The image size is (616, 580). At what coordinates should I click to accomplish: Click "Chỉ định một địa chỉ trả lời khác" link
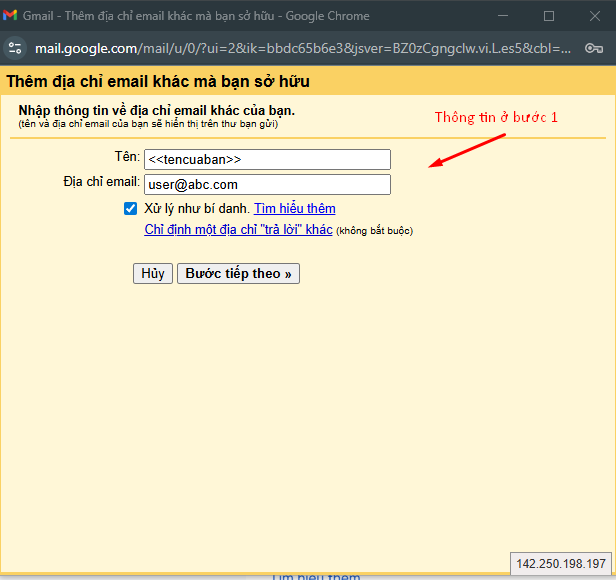click(x=238, y=230)
